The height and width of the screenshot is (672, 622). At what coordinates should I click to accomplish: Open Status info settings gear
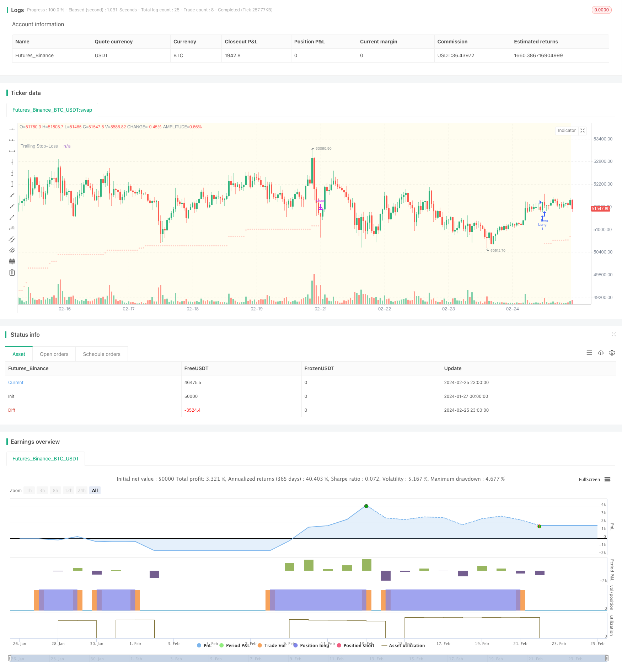click(612, 353)
